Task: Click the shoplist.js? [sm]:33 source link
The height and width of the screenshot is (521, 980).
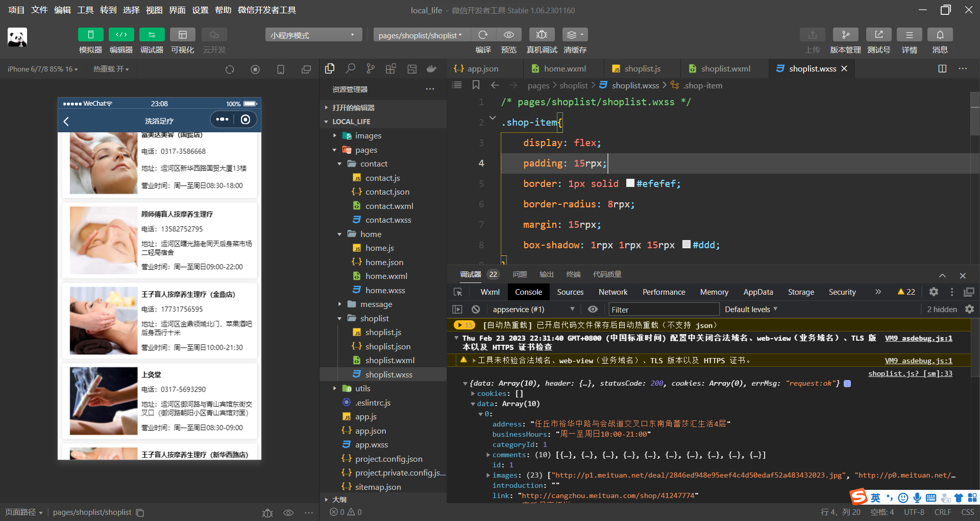Action: pos(910,373)
